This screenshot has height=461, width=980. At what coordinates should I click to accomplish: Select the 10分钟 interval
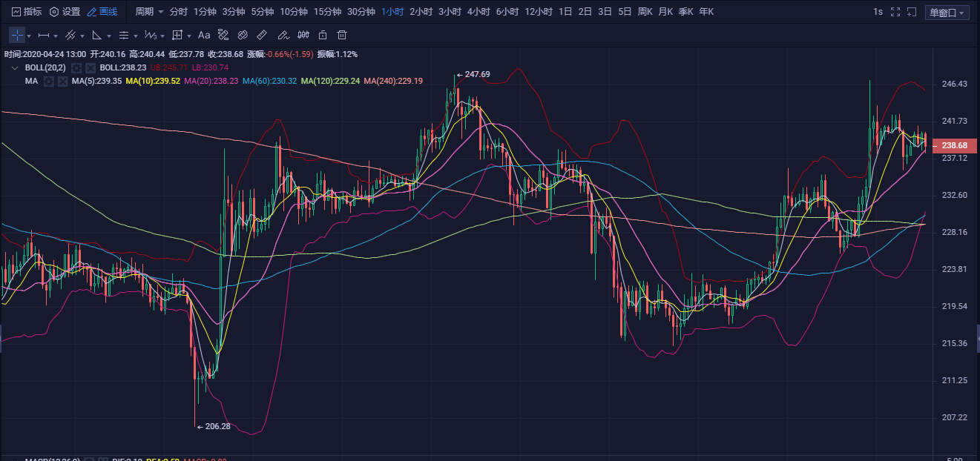tap(294, 12)
